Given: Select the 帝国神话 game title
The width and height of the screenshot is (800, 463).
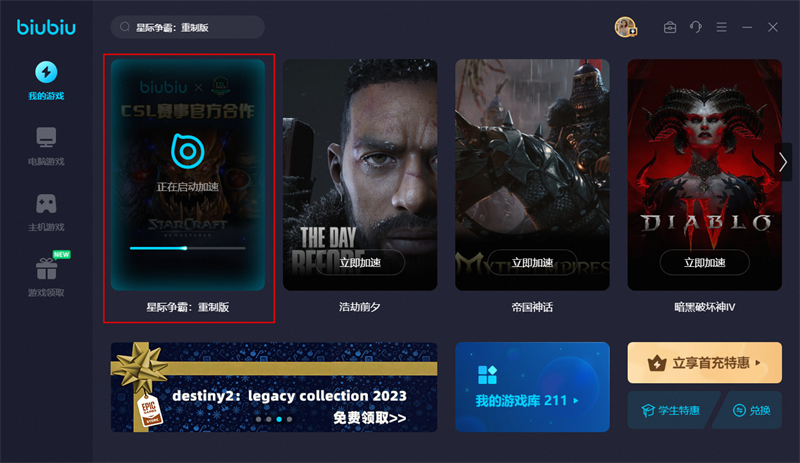Looking at the screenshot, I should tap(532, 307).
